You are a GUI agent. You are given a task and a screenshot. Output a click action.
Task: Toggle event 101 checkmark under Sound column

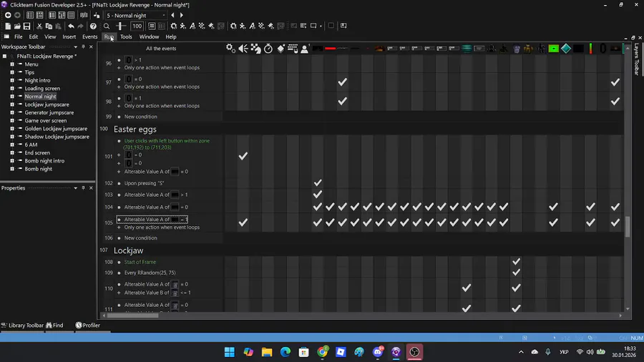(x=243, y=156)
